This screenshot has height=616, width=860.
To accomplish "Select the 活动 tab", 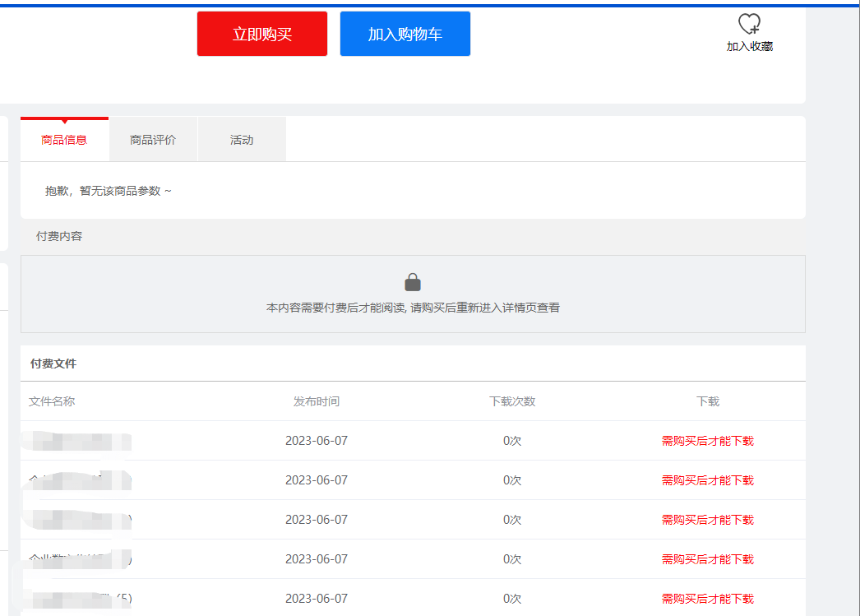I will 242,140.
